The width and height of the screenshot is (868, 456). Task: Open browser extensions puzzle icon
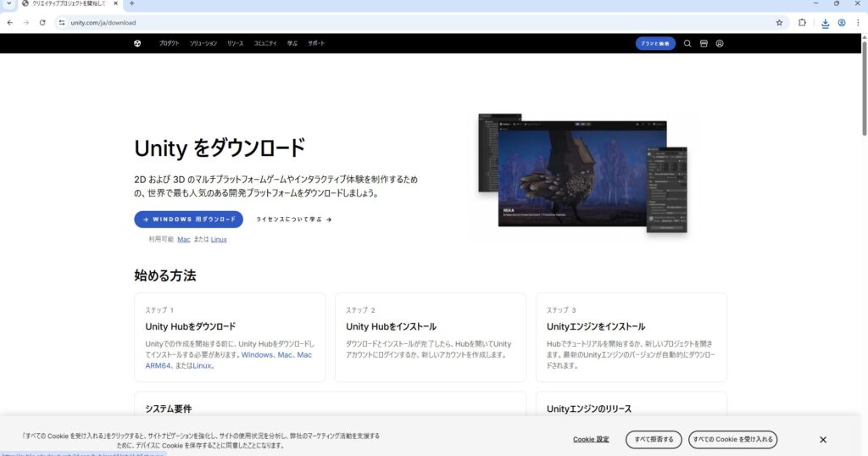(802, 23)
